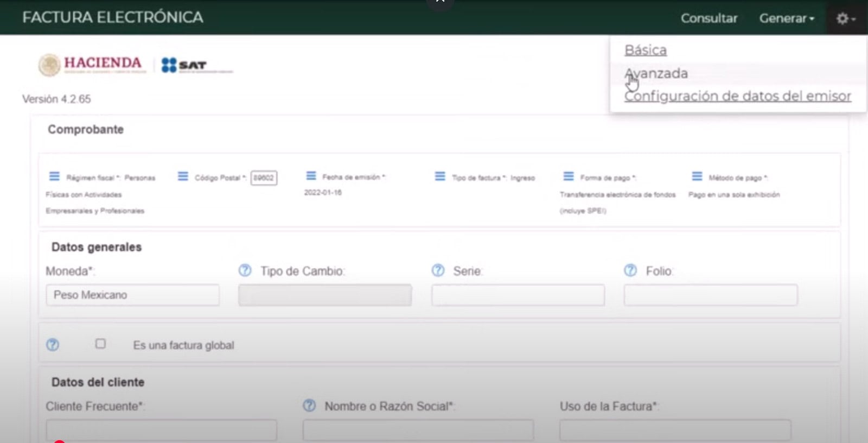Click the Consultar link in header
The image size is (868, 443).
click(709, 18)
